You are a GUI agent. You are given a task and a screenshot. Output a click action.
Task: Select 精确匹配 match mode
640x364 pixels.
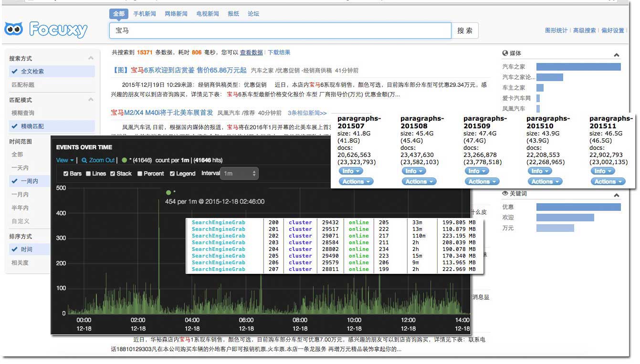pyautogui.click(x=52, y=126)
